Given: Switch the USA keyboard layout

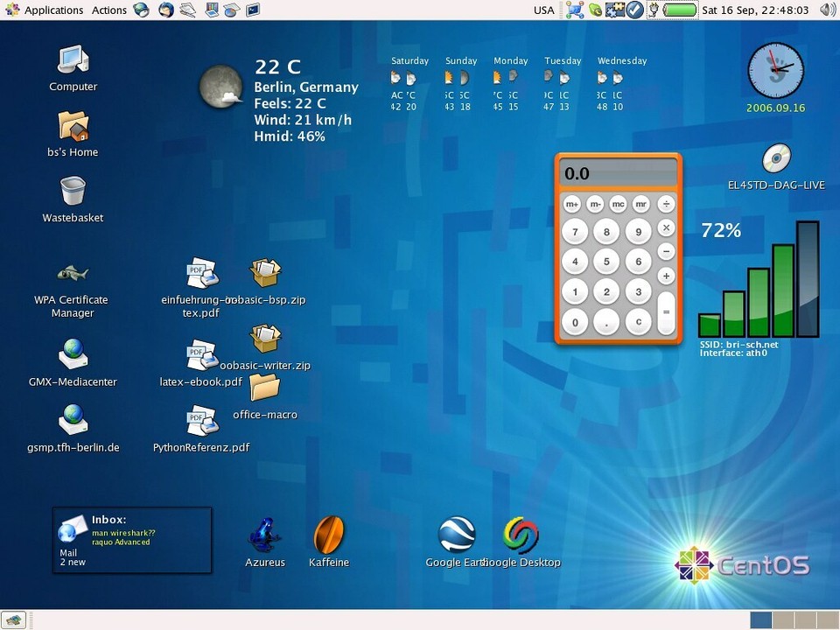Looking at the screenshot, I should tap(543, 10).
